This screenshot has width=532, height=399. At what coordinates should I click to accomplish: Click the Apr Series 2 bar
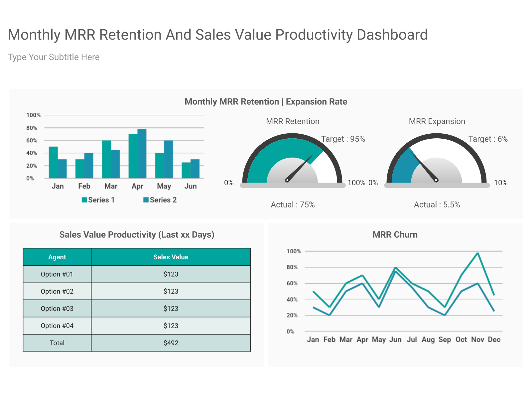point(142,154)
